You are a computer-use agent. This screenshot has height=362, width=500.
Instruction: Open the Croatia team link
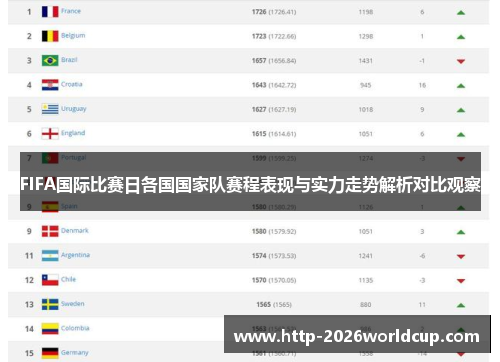coord(72,84)
